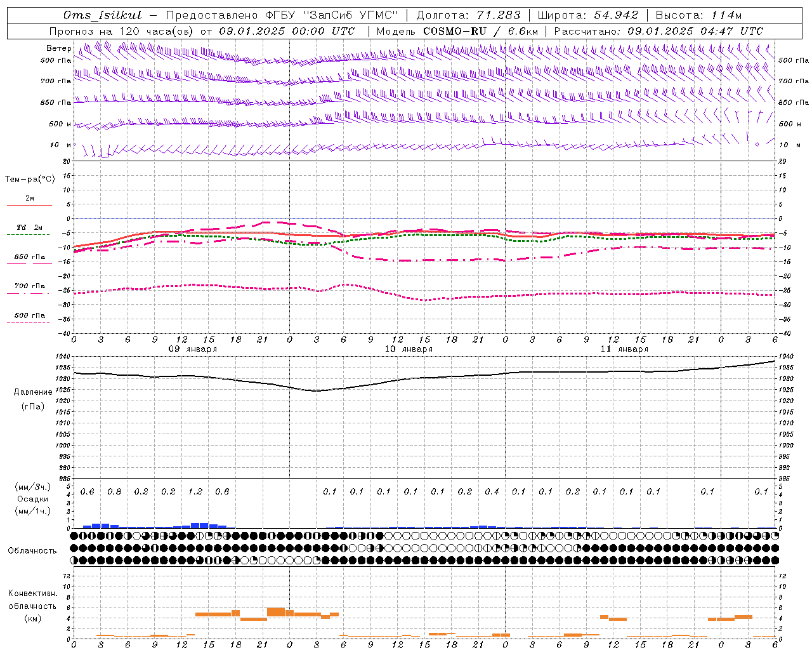Screen dimensions: 812x650
Task: Select the text "Долгота: 71.283"
Action: click(x=468, y=15)
